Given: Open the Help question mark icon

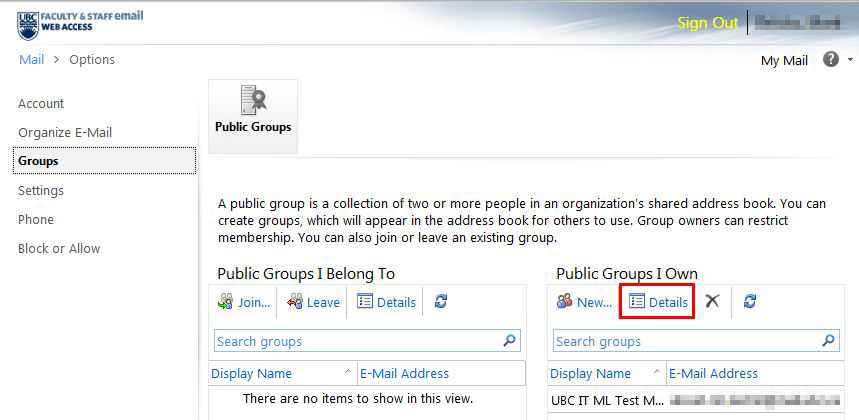Looking at the screenshot, I should 830,60.
